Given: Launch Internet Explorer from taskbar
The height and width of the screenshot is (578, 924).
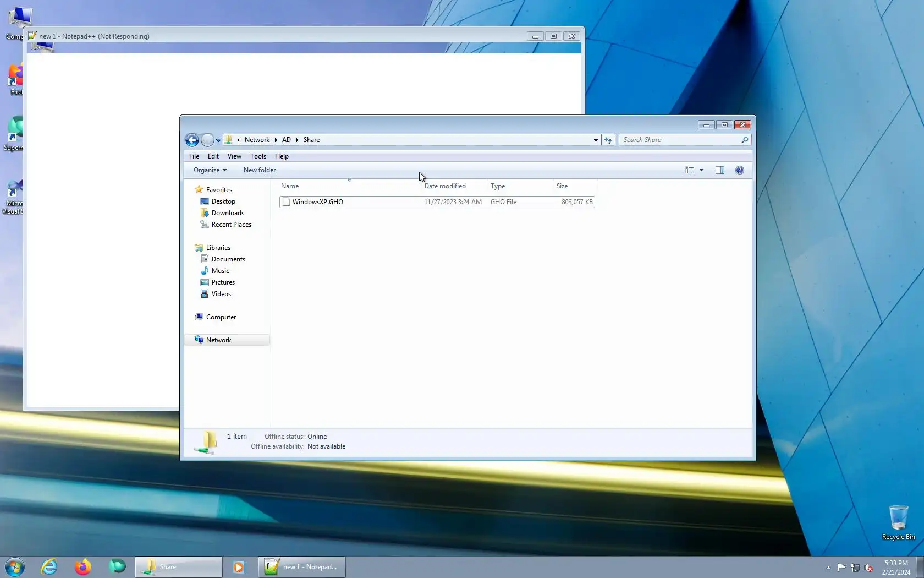Looking at the screenshot, I should [49, 567].
